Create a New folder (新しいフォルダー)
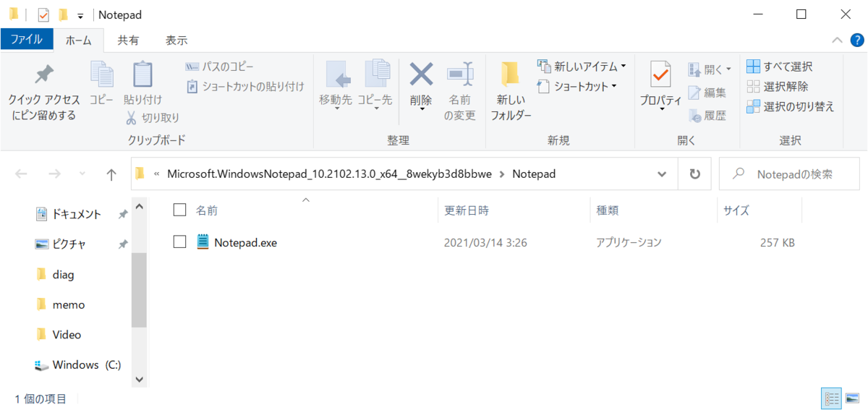This screenshot has height=410, width=868. click(x=511, y=91)
